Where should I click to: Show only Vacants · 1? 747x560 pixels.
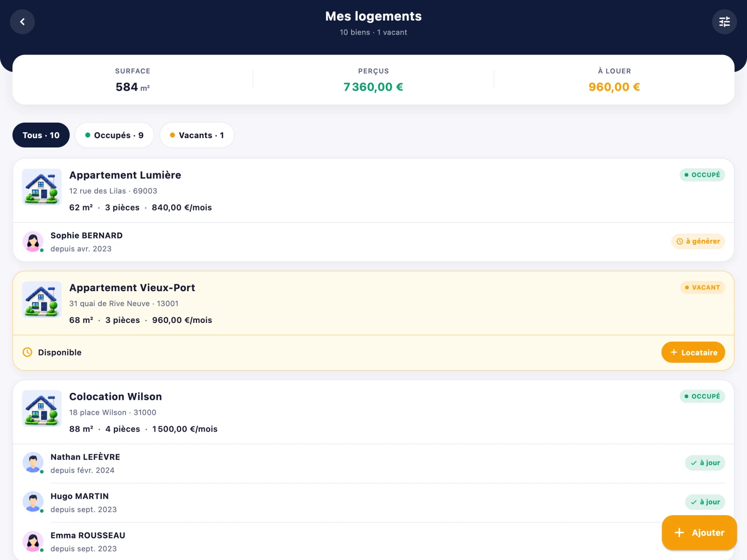(197, 135)
